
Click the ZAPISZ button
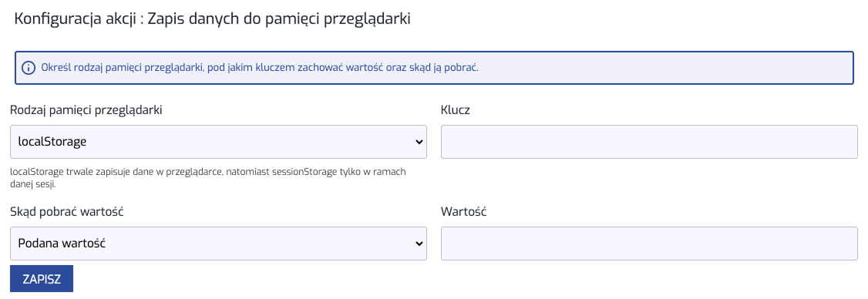[x=42, y=278]
